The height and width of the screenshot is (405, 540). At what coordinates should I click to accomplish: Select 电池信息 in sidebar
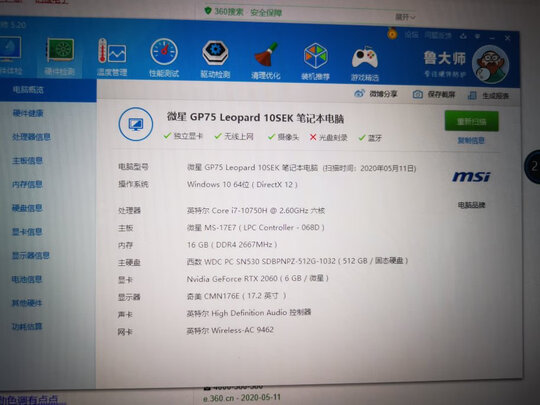(x=28, y=279)
